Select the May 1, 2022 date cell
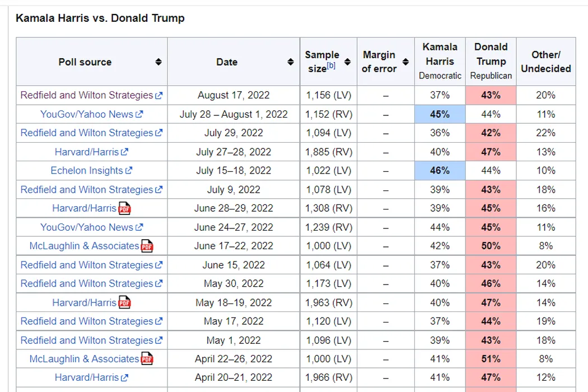Image resolution: width=588 pixels, height=392 pixels. [x=234, y=340]
